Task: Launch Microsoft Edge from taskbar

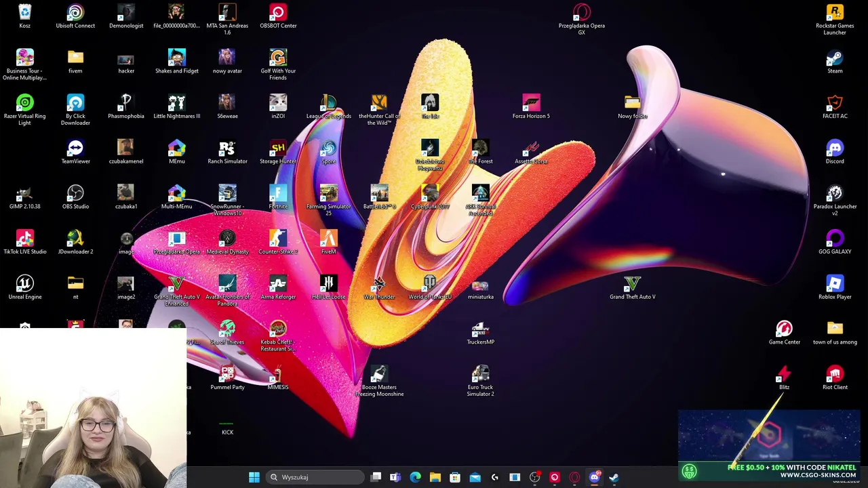Action: [x=415, y=477]
